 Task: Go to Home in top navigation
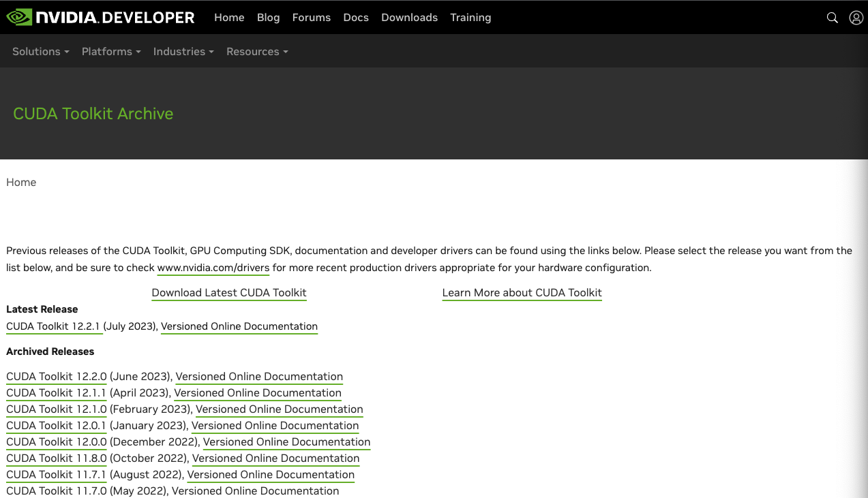[229, 18]
